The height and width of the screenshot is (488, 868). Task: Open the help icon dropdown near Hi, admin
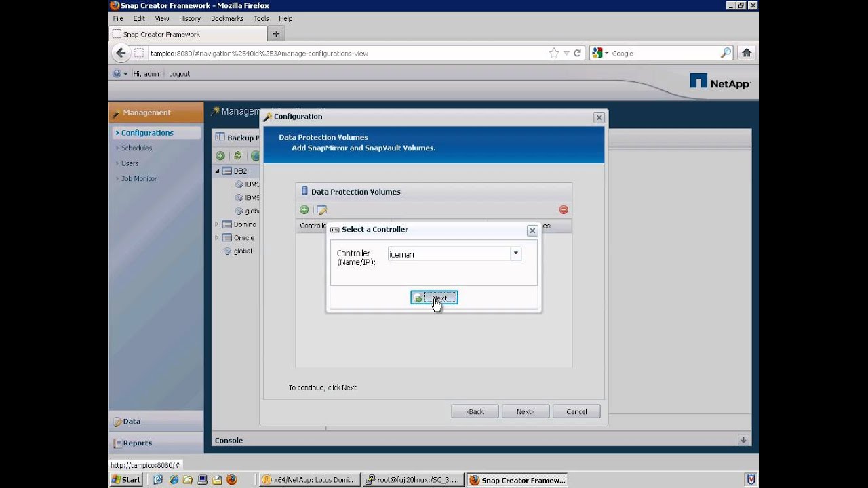[119, 74]
